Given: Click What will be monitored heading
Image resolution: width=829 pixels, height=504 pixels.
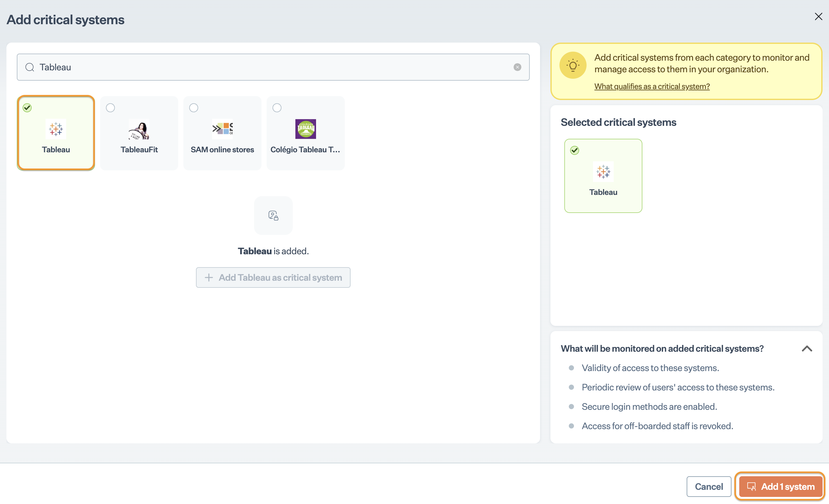Looking at the screenshot, I should 662,349.
